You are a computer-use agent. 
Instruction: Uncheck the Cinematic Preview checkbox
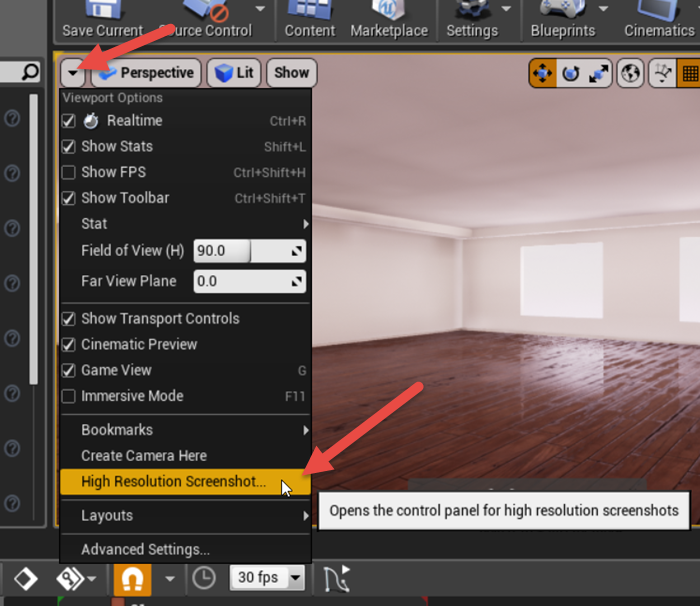coord(68,344)
